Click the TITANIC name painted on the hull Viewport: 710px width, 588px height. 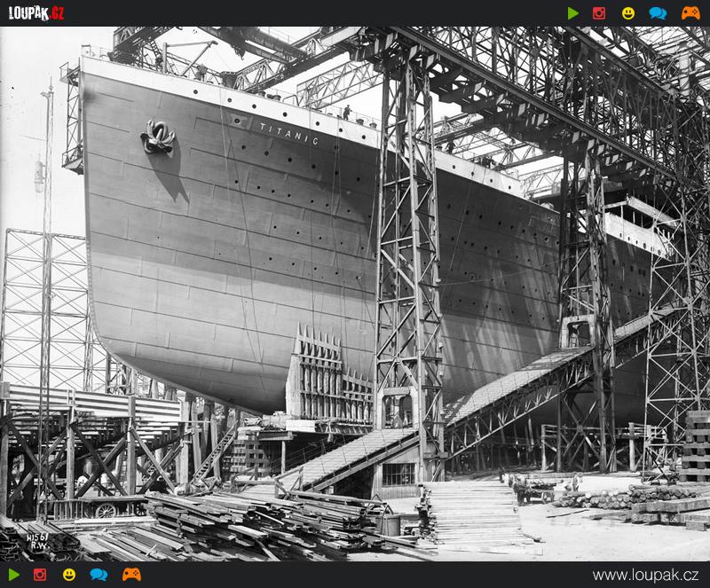tap(289, 134)
